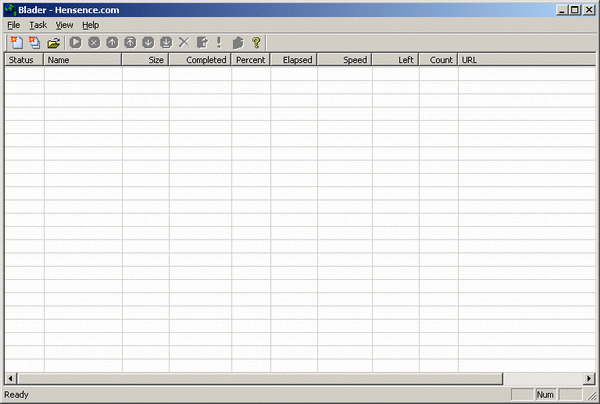
Task: Sort by the Left column header
Action: [395, 60]
